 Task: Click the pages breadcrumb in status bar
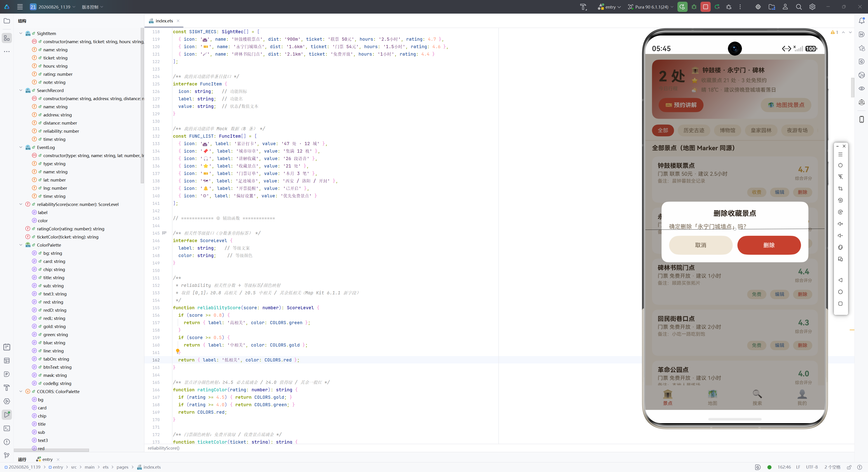(x=122, y=467)
